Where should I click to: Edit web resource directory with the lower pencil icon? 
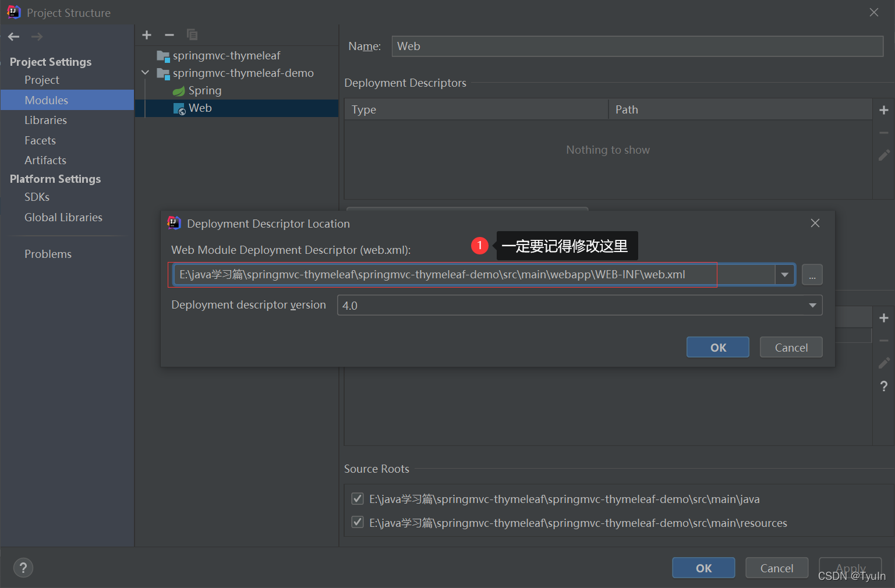883,363
